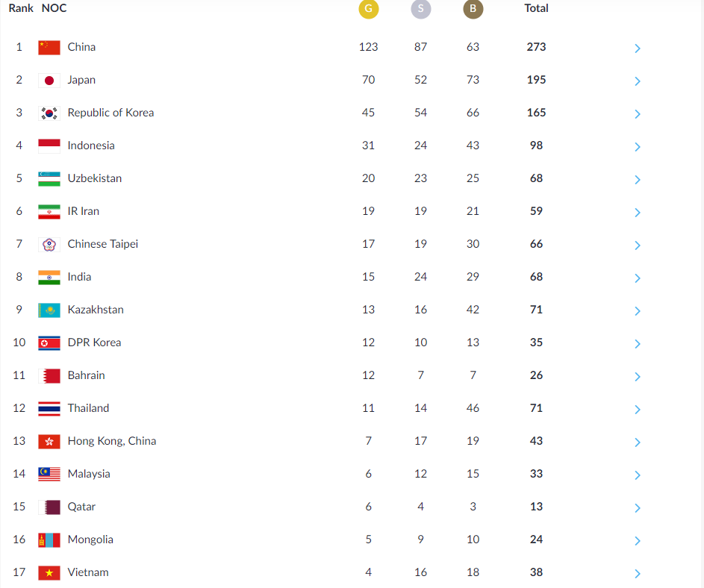Expand the Mongolia row arrow
The width and height of the screenshot is (704, 588).
638,541
